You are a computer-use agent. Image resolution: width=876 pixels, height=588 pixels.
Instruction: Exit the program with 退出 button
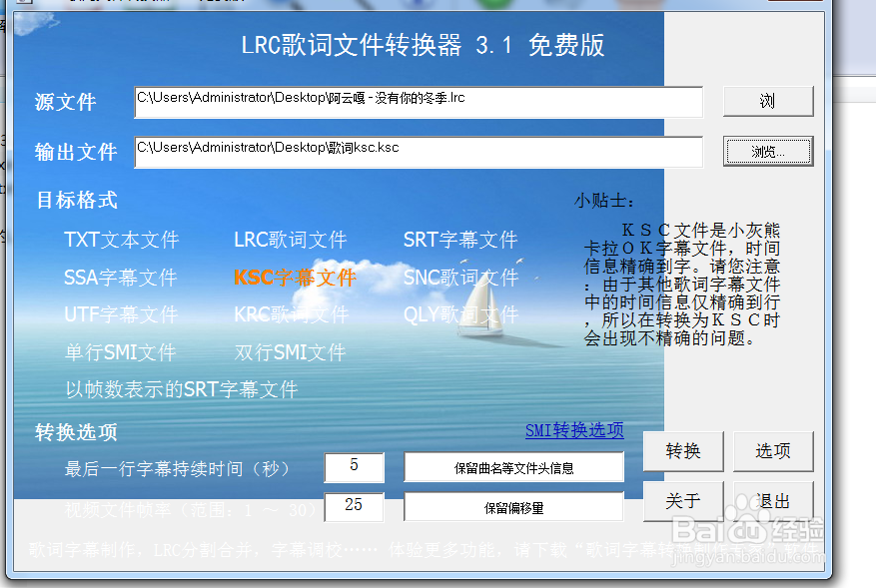pyautogui.click(x=773, y=501)
